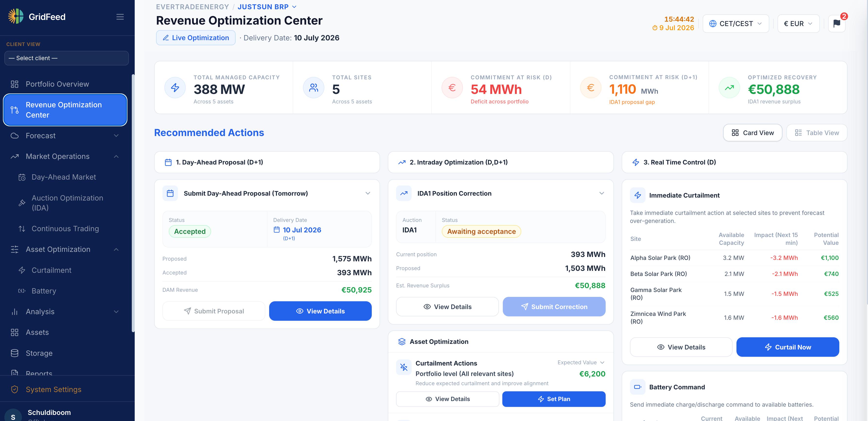Click the Submit Correction button
This screenshot has width=868, height=421.
click(554, 307)
